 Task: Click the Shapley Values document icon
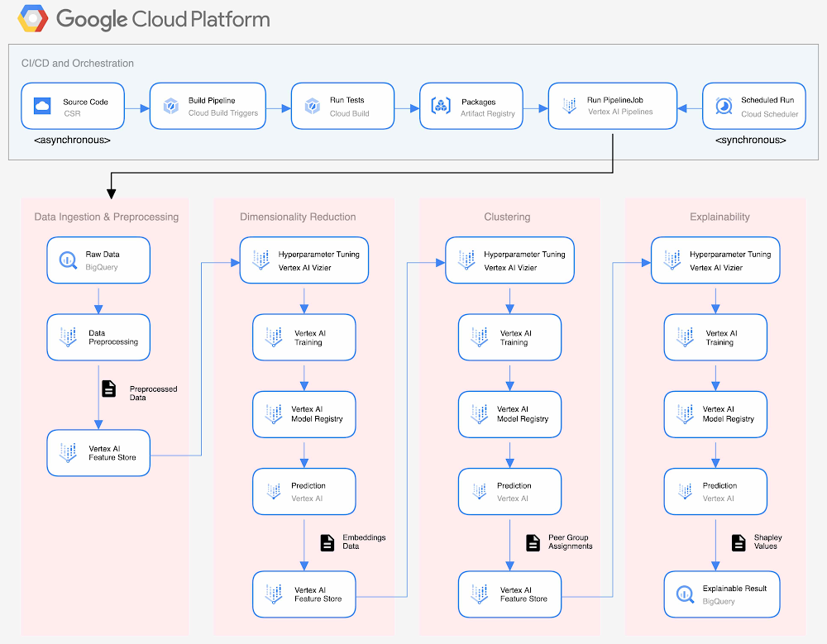pyautogui.click(x=739, y=543)
